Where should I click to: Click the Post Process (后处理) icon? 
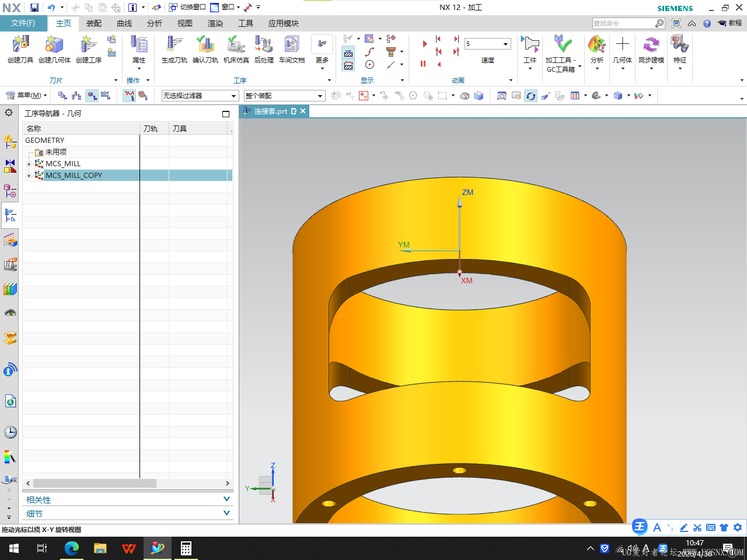[264, 49]
